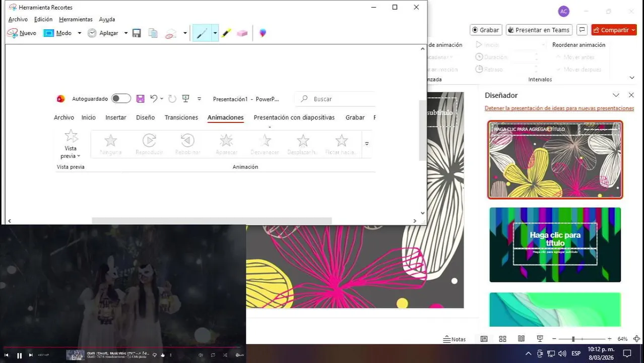The width and height of the screenshot is (644, 363).
Task: Show hidden system tray icons chevron
Action: point(528,353)
